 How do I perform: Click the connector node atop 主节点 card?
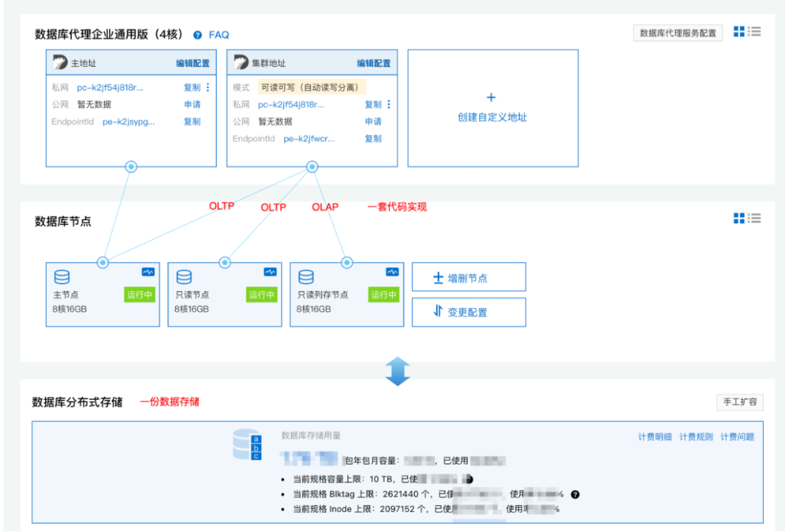[102, 262]
